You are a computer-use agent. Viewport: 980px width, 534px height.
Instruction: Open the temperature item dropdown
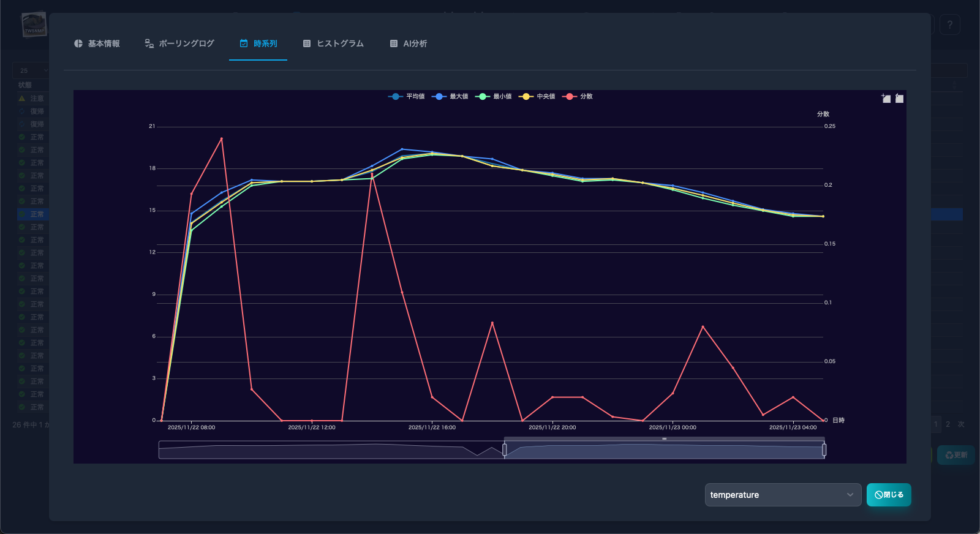[x=783, y=495]
